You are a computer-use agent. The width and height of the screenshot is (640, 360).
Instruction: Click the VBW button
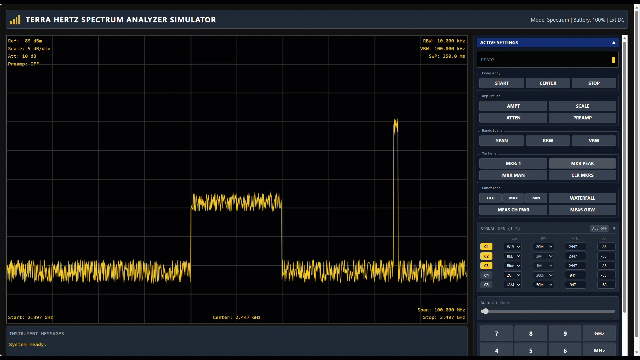click(594, 141)
